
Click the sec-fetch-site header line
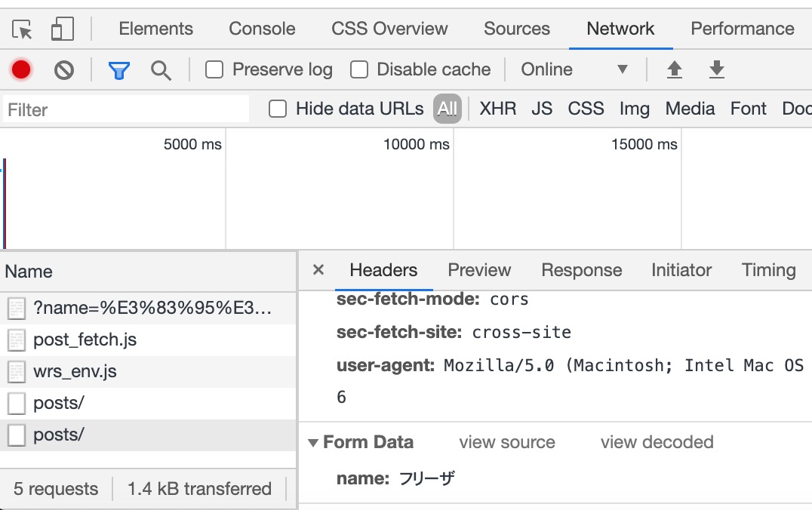pos(454,333)
